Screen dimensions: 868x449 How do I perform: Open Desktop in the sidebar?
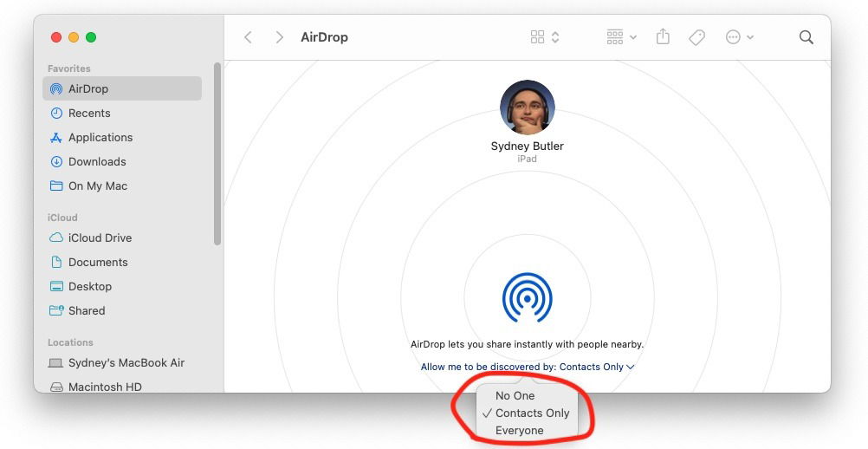(x=90, y=286)
